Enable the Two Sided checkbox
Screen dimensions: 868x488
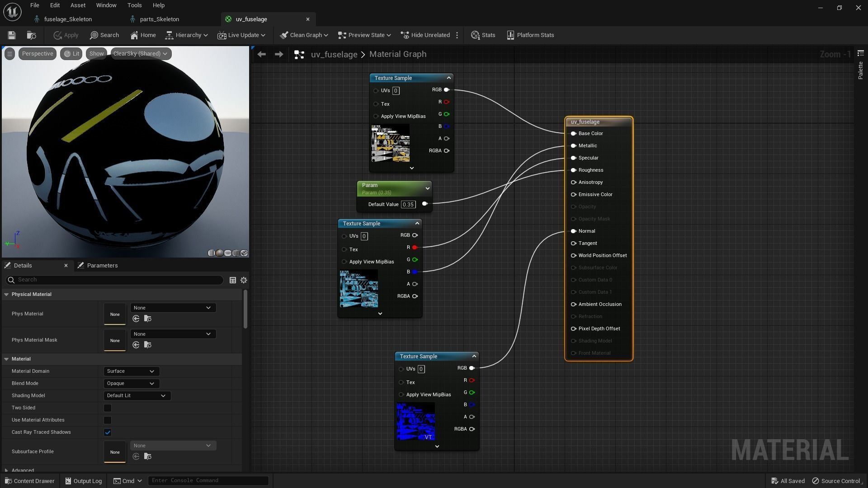click(108, 408)
